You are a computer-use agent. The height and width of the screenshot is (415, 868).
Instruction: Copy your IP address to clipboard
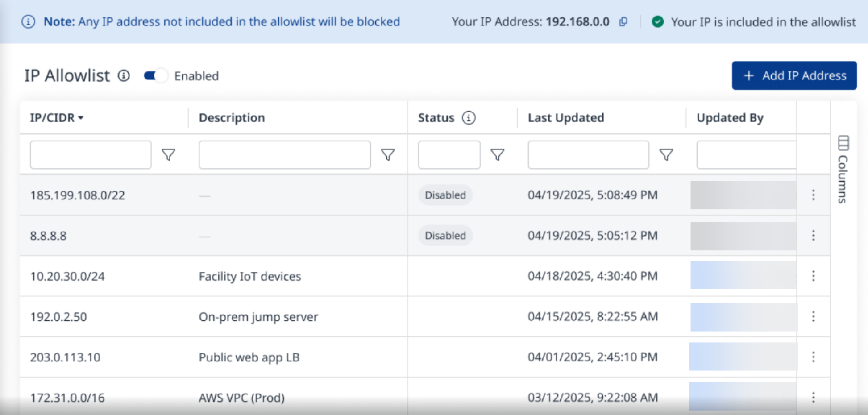623,22
